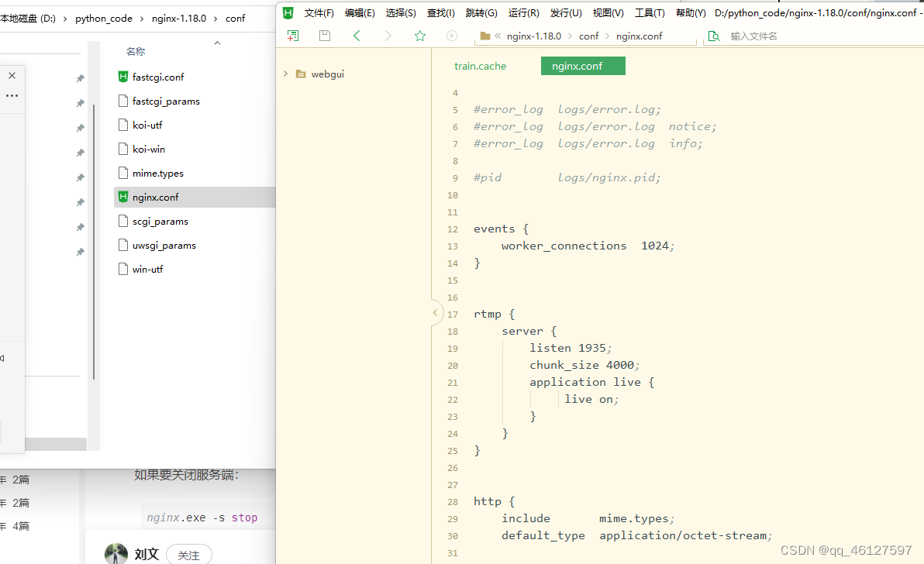The width and height of the screenshot is (924, 564).
Task: Open the three-dots more options
Action: (12, 95)
